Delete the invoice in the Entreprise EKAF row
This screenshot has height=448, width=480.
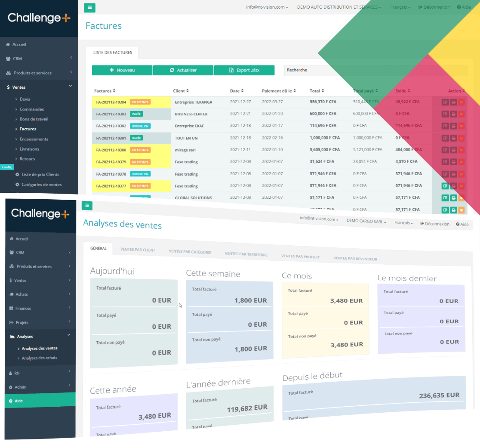[x=462, y=126]
